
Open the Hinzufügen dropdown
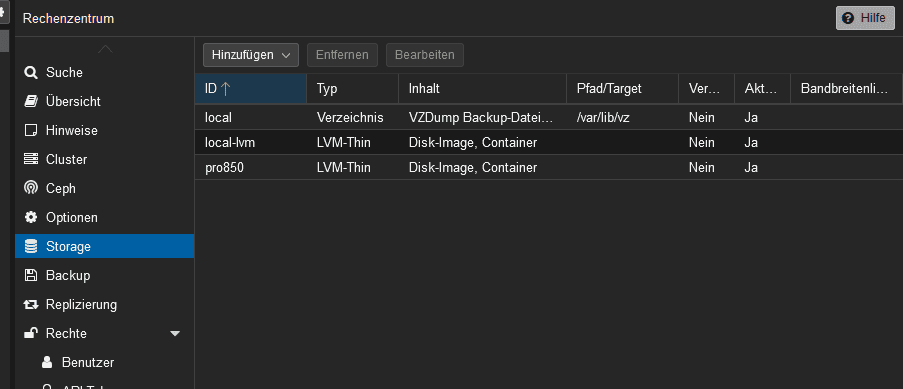pos(251,55)
